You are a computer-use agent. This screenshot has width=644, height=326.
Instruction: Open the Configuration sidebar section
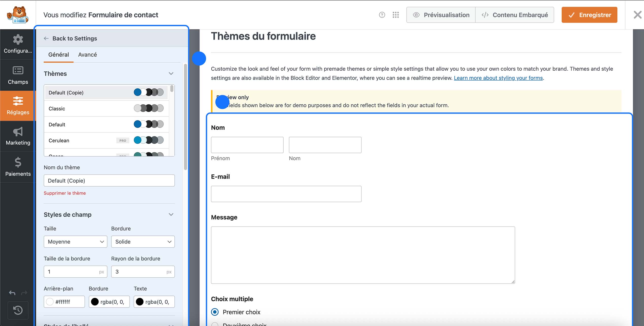[17, 45]
